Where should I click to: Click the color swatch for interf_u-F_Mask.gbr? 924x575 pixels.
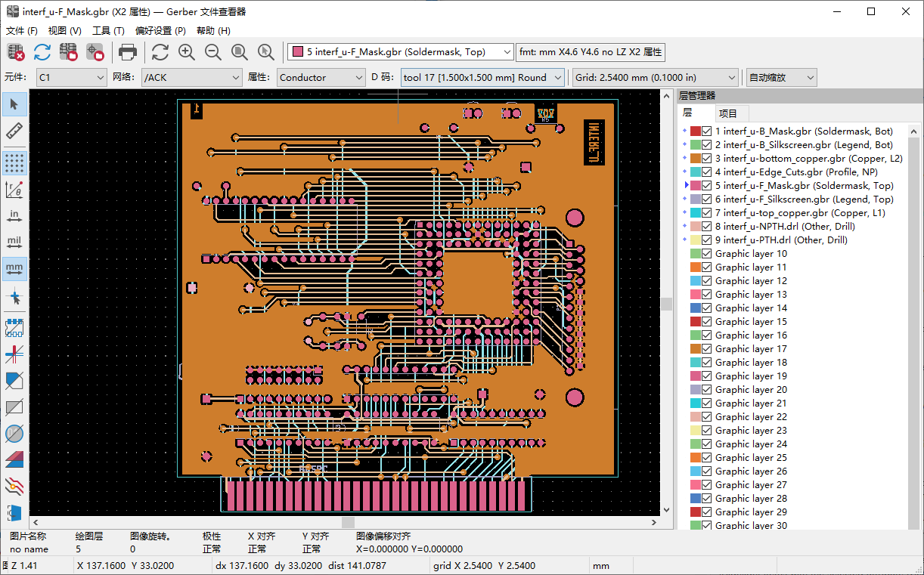pos(694,185)
